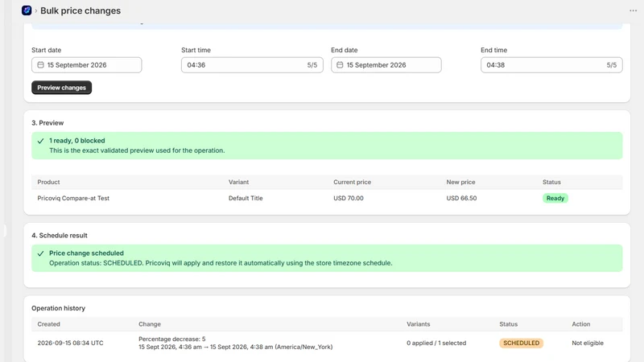
Task: Click the Price change scheduled banner title
Action: 86,253
